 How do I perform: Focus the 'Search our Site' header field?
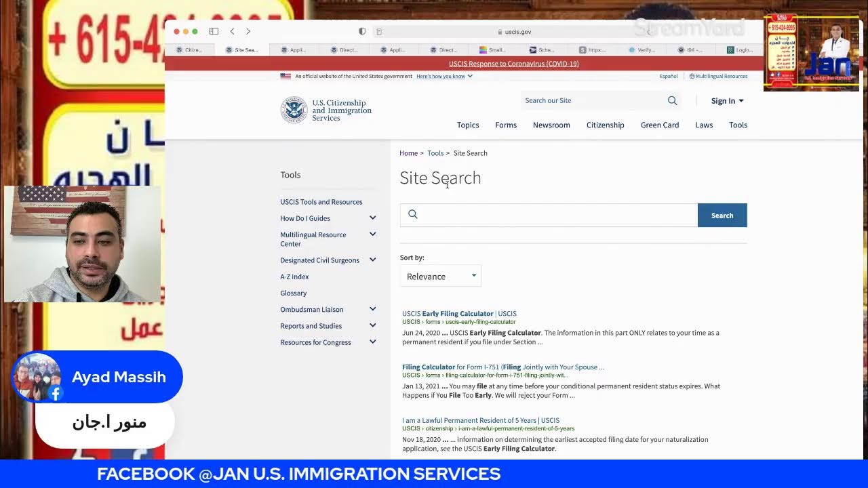point(593,100)
